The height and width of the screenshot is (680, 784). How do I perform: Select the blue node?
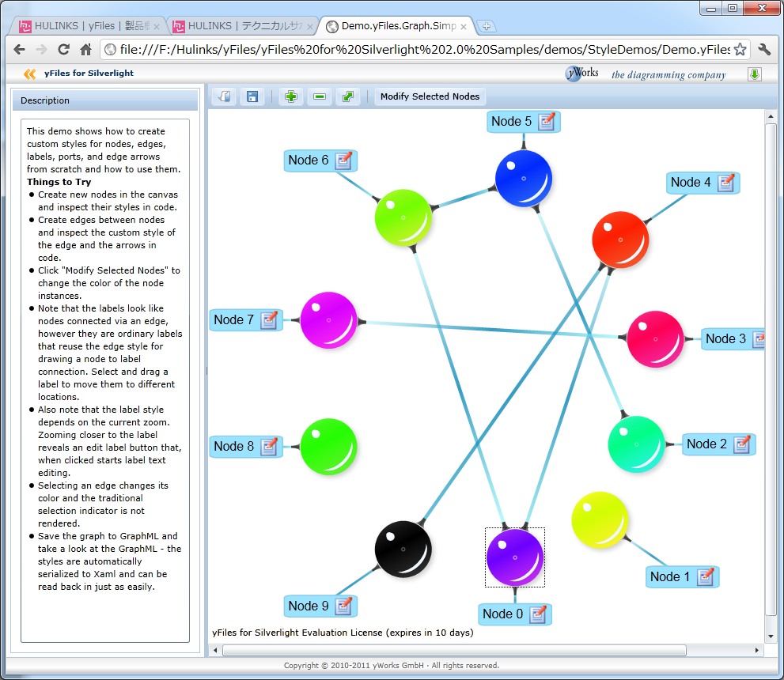pos(524,179)
